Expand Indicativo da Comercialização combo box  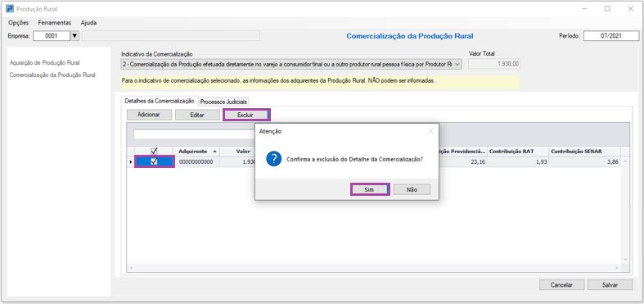458,64
